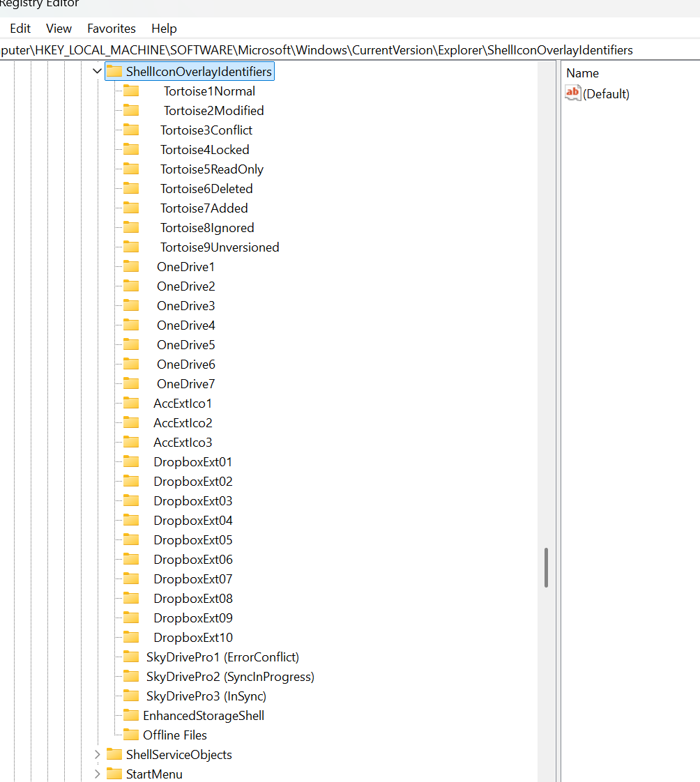Click the (Default) string value icon
This screenshot has height=782, width=700.
point(572,93)
